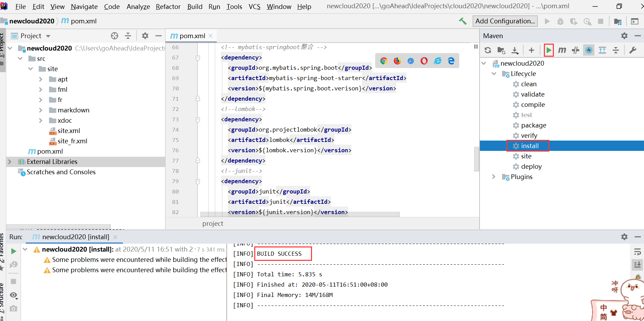
Task: Open the File menu
Action: pyautogui.click(x=21, y=7)
